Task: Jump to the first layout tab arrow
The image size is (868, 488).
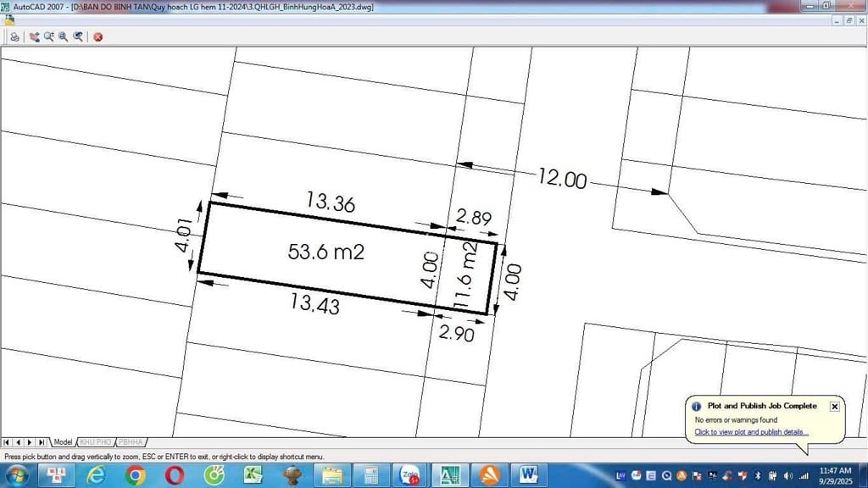Action: [x=7, y=442]
